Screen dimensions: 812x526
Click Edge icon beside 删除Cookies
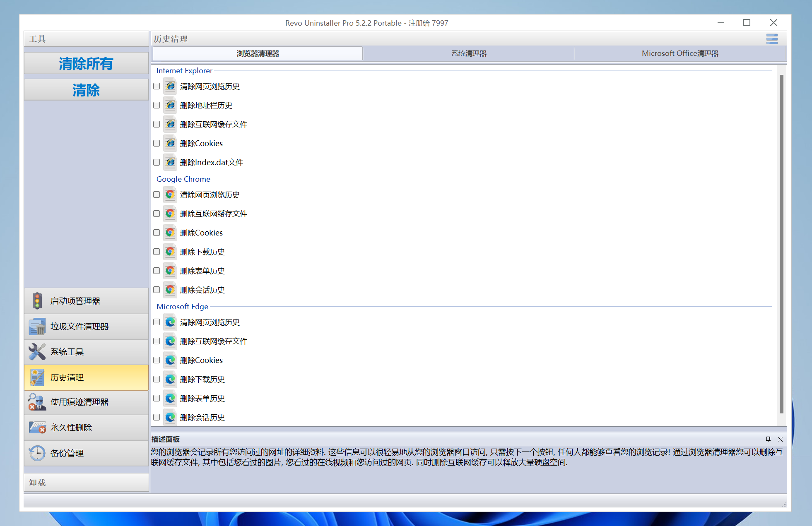tap(170, 360)
